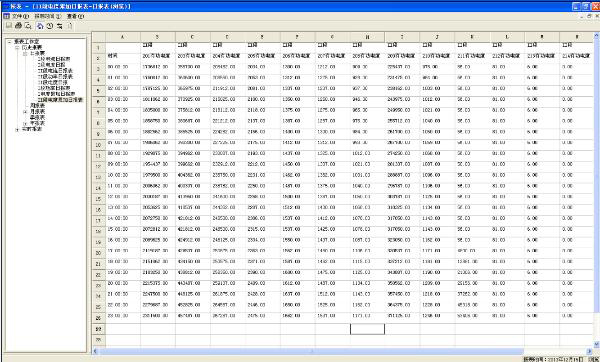Expand the 年报表 tree node
600x362 pixels.
coord(25,124)
